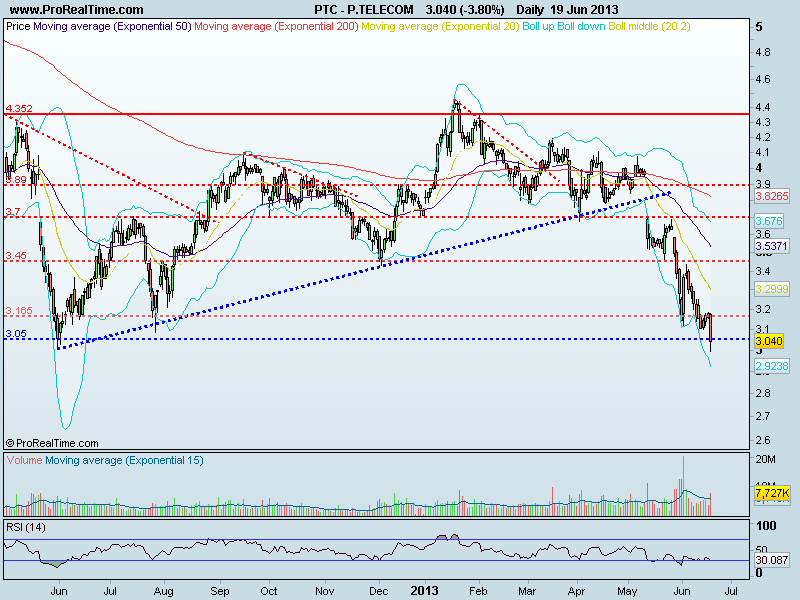800x600 pixels.
Task: Select the 'Price' legend label
Action: (18, 26)
